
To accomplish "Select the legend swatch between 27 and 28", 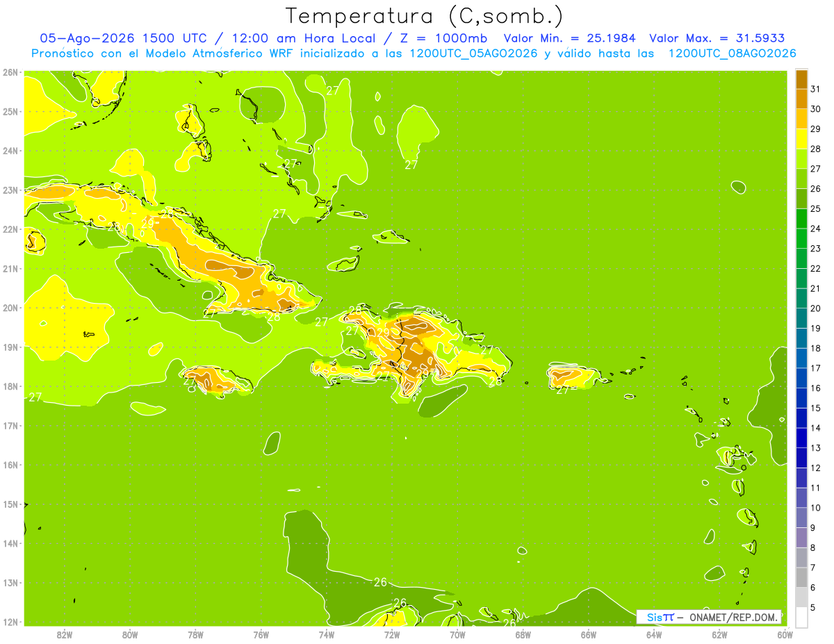I will pyautogui.click(x=801, y=158).
